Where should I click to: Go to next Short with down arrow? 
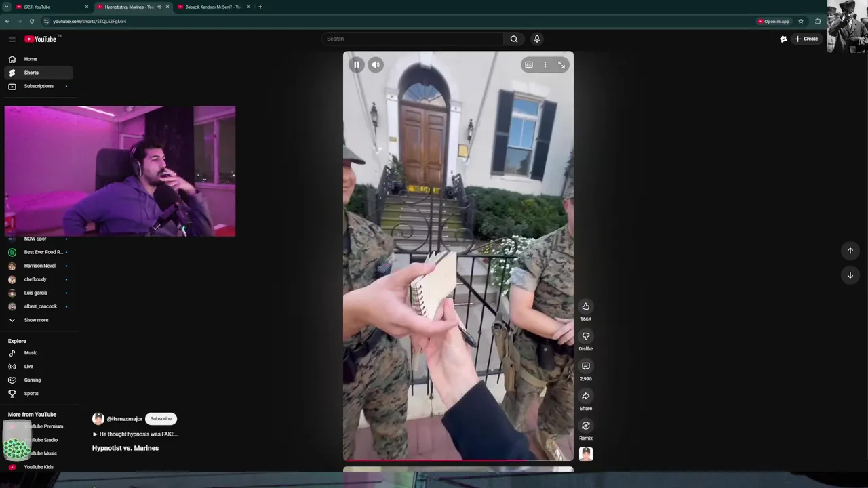click(850, 275)
